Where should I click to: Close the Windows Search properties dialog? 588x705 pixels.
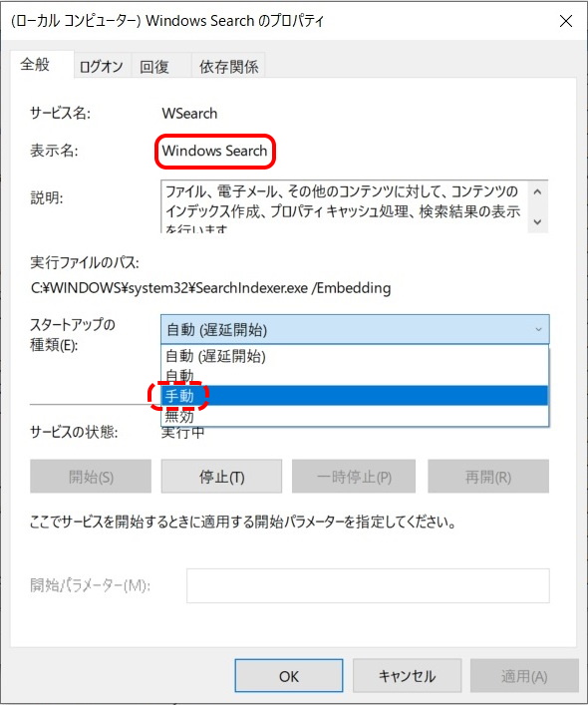pyautogui.click(x=565, y=21)
